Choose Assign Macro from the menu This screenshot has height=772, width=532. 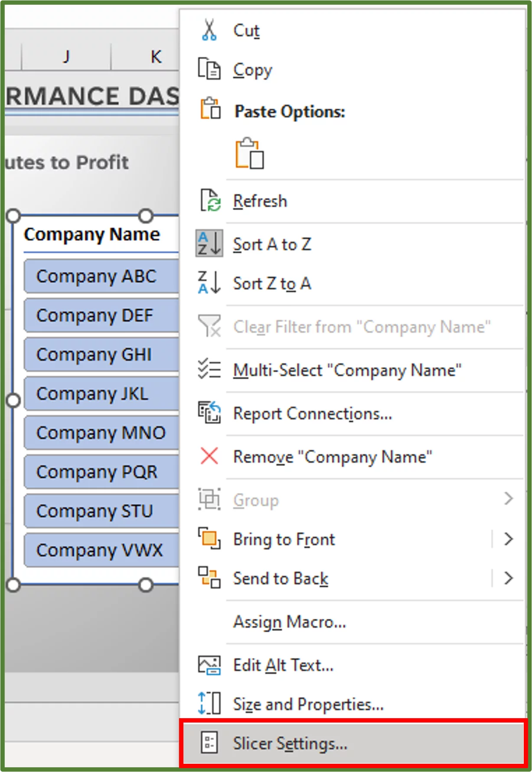(x=287, y=621)
